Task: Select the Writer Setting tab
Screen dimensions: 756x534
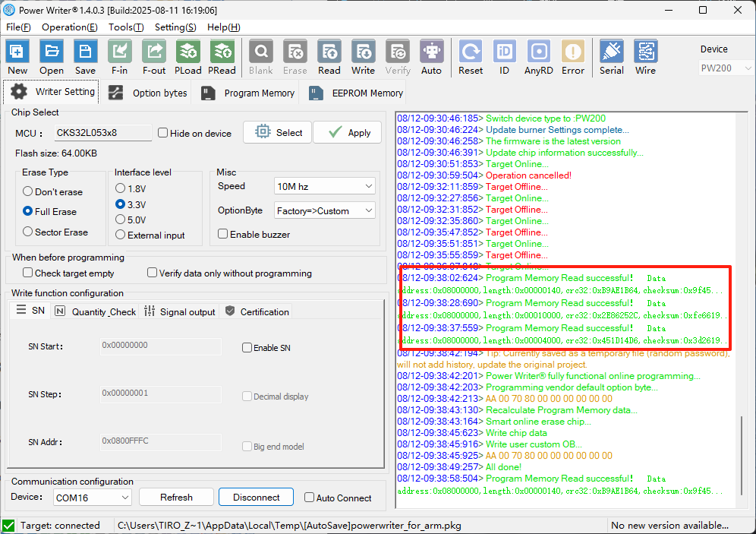Action: point(52,92)
